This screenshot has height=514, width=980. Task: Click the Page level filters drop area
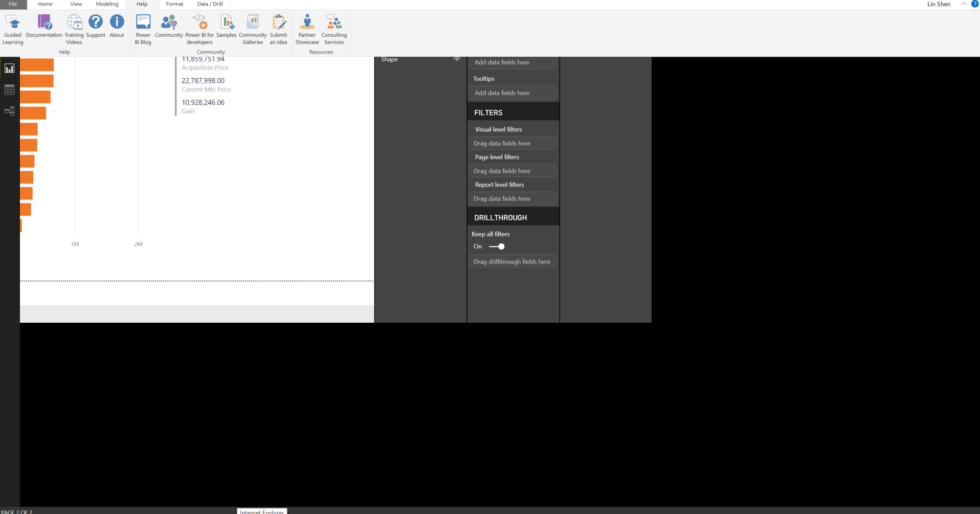(x=513, y=171)
